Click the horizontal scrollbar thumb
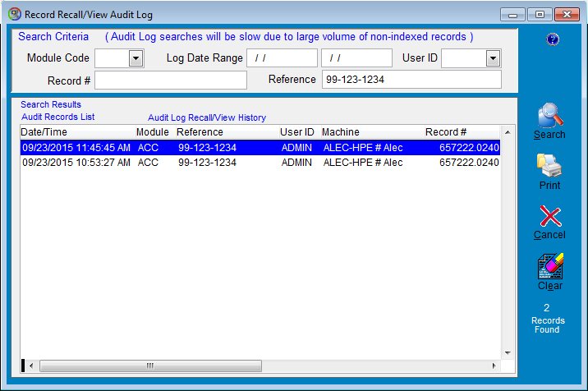The image size is (588, 391). [150, 366]
